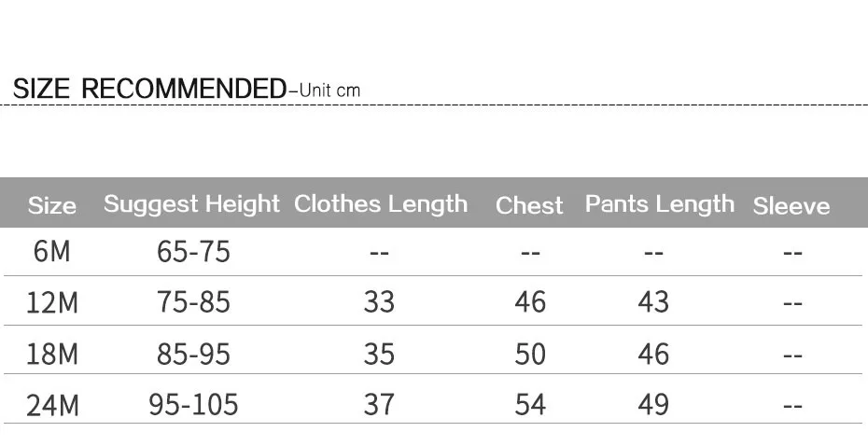Click chest value 50
The width and height of the screenshot is (868, 446).
click(x=530, y=355)
